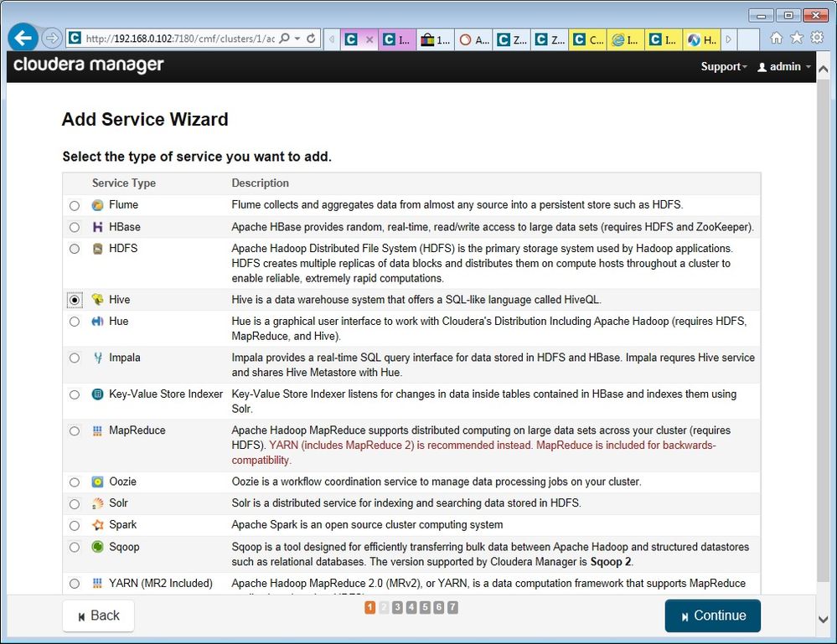Select the Hue service radio button
Viewport: 837px width, 644px height.
(75, 322)
